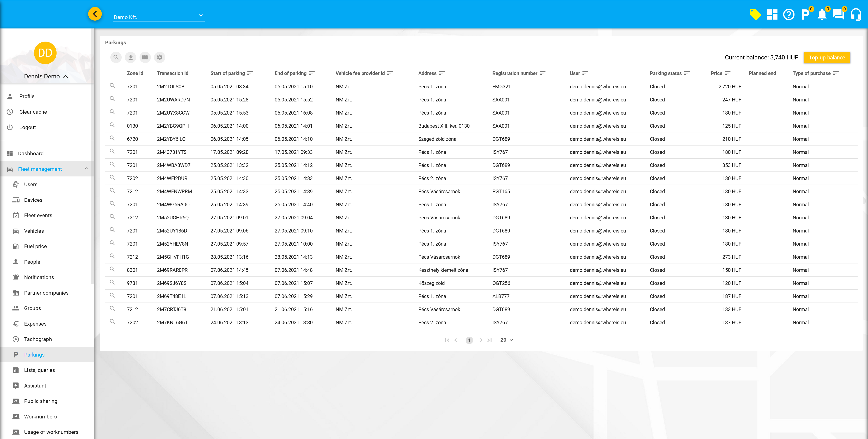868x439 pixels.
Task: Open the Demo Kft. company dropdown
Action: click(x=159, y=17)
